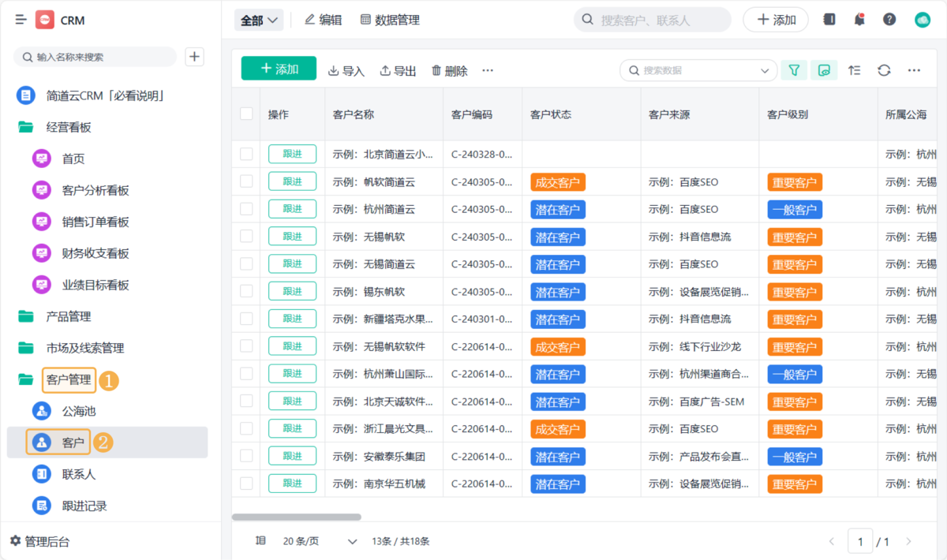Image resolution: width=947 pixels, height=560 pixels.
Task: Open the 全部 view dropdown
Action: point(259,20)
